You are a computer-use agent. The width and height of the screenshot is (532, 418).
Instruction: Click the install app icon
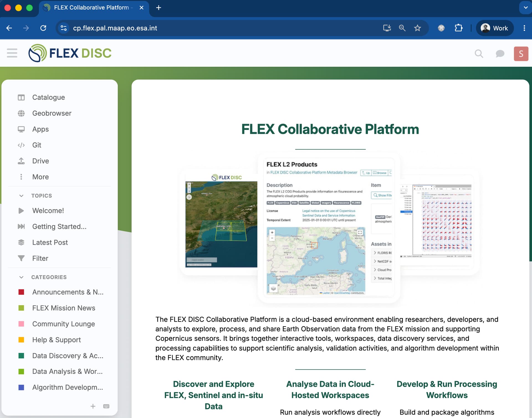[x=387, y=28]
